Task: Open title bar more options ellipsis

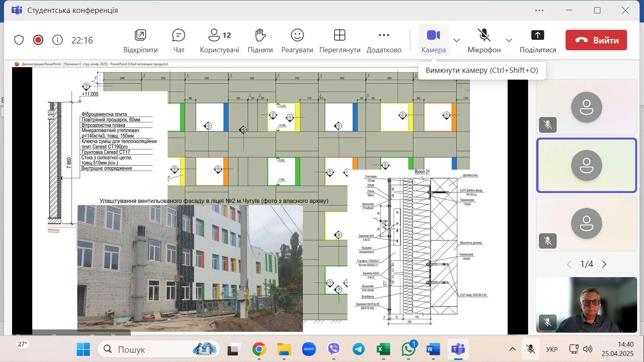Action: point(539,10)
